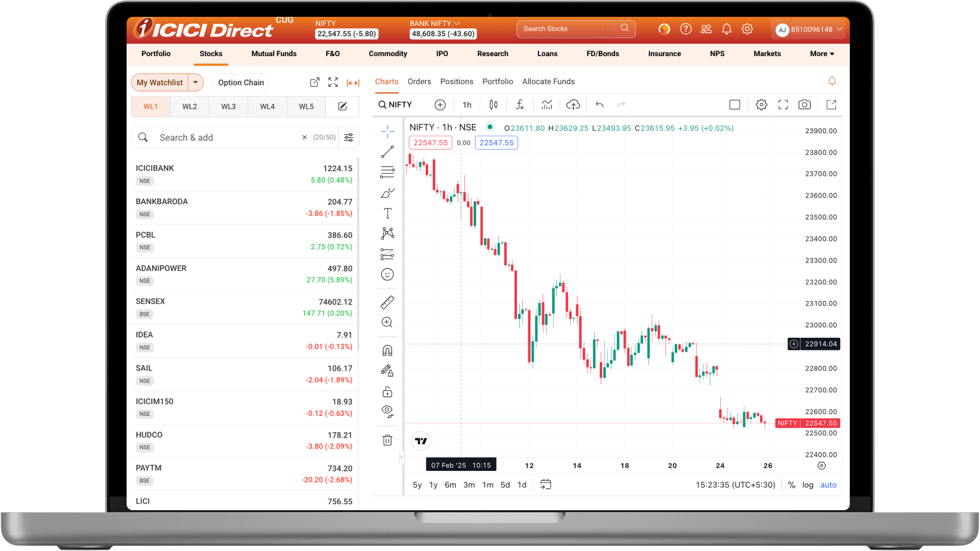The image size is (980, 551).
Task: Toggle hide all drawings eye icon
Action: click(x=387, y=412)
